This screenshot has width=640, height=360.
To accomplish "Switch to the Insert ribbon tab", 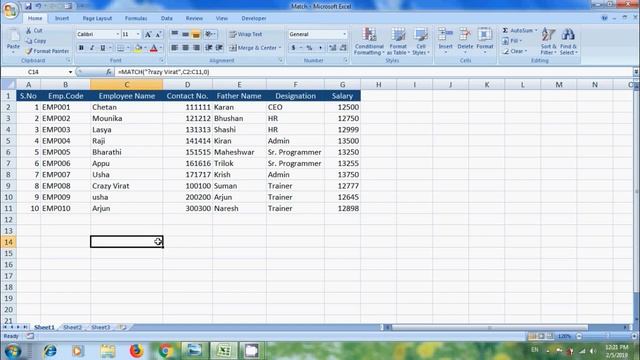I will click(x=62, y=18).
